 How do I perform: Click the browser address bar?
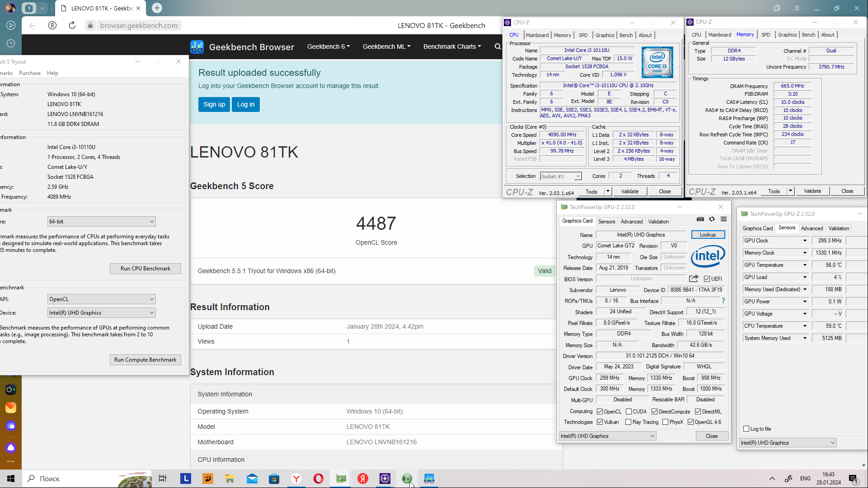pos(139,25)
